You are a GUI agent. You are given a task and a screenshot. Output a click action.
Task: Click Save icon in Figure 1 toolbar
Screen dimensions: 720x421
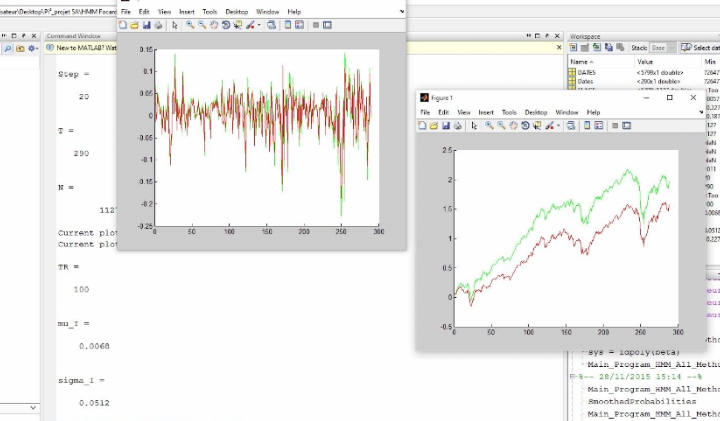pos(447,126)
